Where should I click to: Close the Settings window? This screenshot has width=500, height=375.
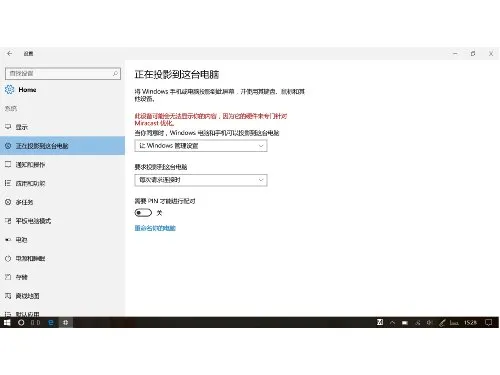491,53
